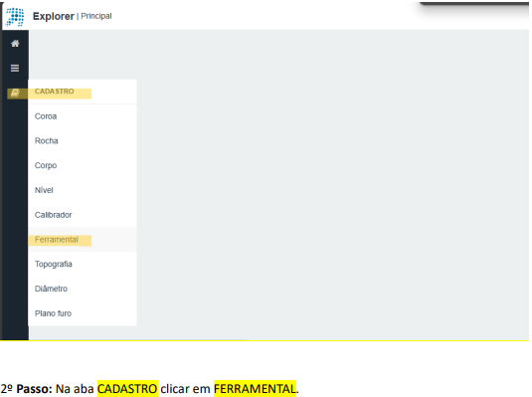The width and height of the screenshot is (532, 397).
Task: Choose the Corpo option
Action: (46, 165)
